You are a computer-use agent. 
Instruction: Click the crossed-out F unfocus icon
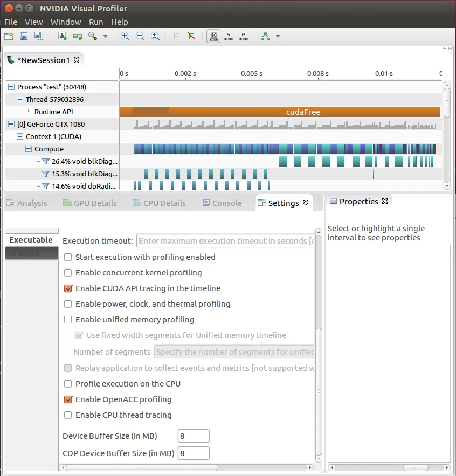(191, 37)
